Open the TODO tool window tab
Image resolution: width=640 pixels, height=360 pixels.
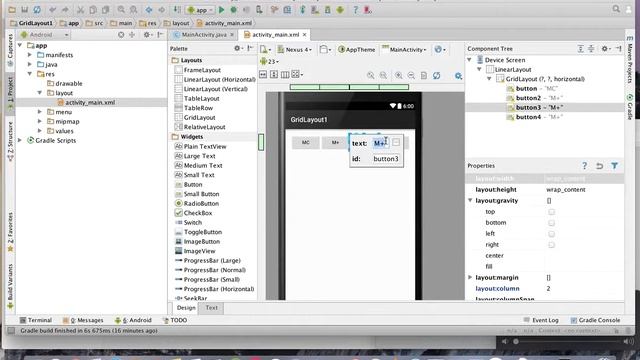175,320
